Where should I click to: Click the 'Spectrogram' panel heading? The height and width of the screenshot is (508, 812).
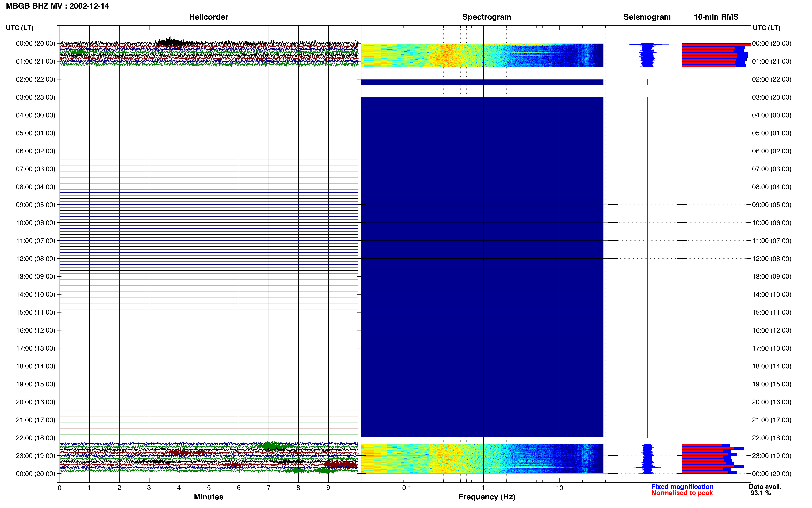point(487,17)
